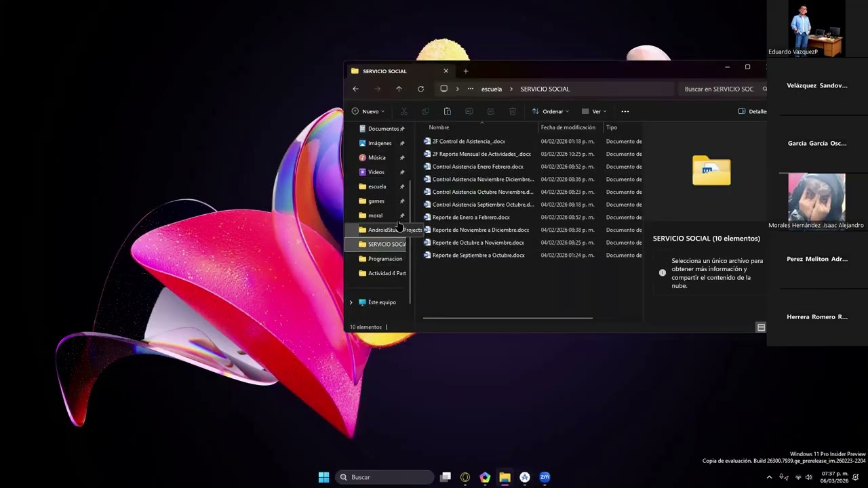Select Reporte de Enero a Febrero.docx

tap(471, 218)
